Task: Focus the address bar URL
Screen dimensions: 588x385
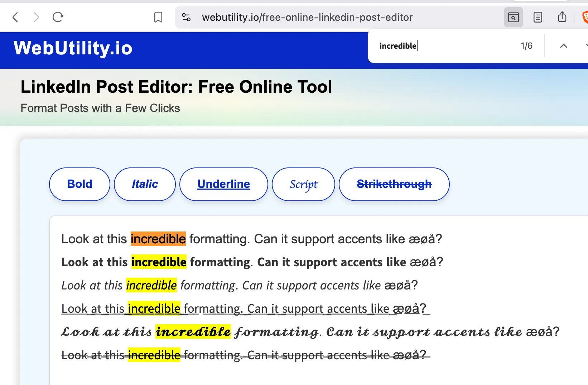Action: coord(307,17)
